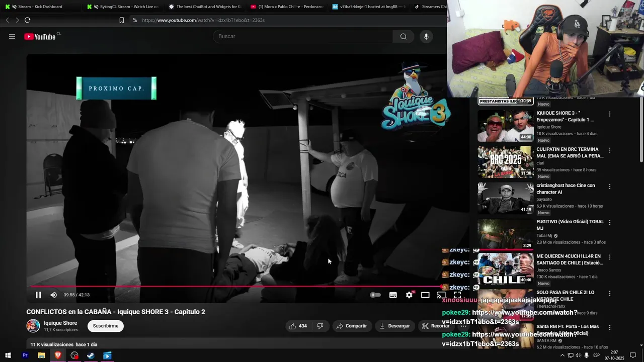Bookmark the page with the bookmark icon
The height and width of the screenshot is (362, 644).
point(122,20)
